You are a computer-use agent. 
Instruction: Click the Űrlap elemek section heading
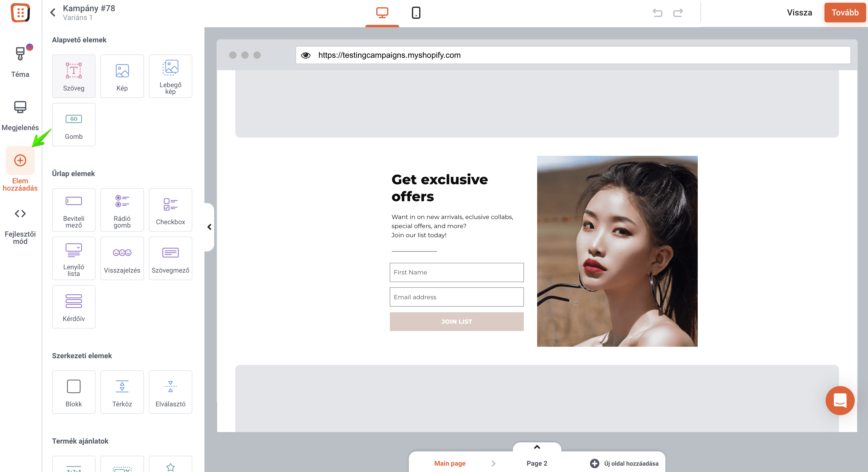coord(73,174)
